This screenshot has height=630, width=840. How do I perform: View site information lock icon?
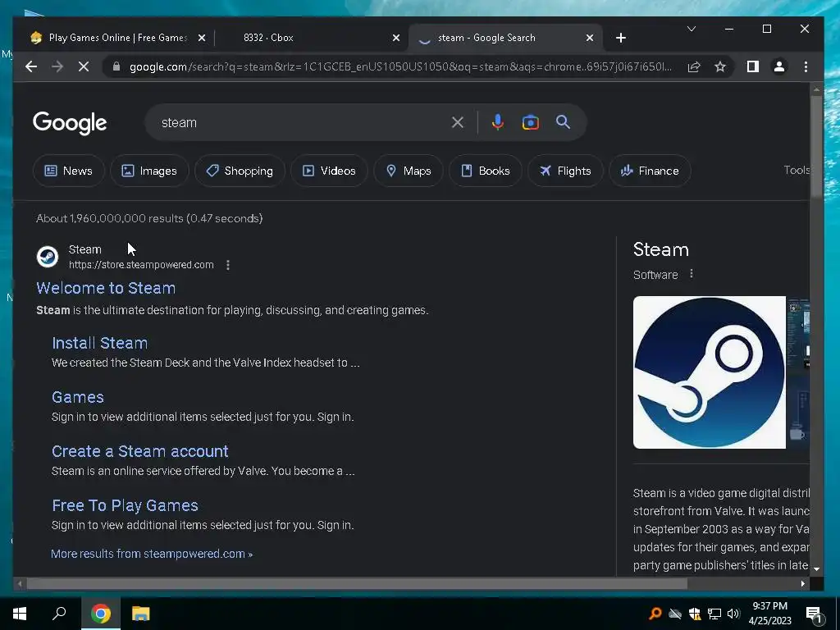tap(116, 66)
